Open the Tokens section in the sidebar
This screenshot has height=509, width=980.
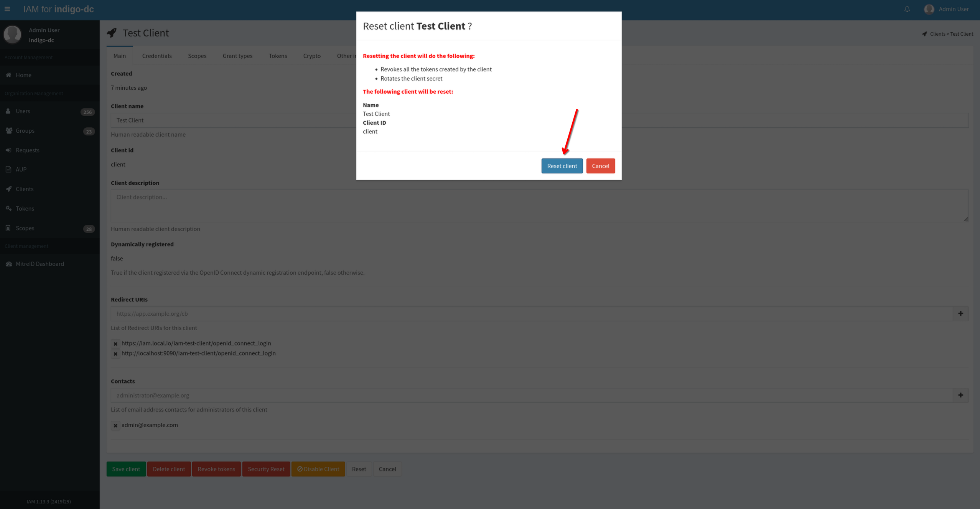25,208
